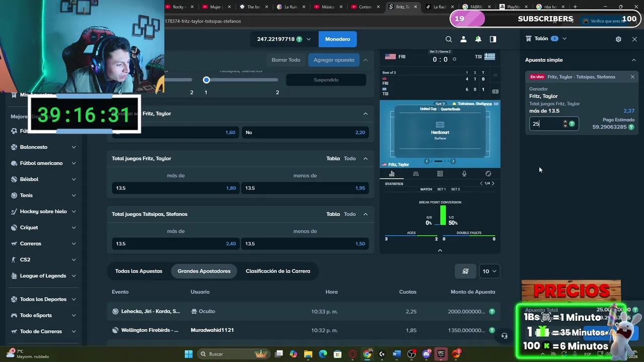Switch Fritz total games view to Todo
644x362 pixels.
tap(350, 158)
